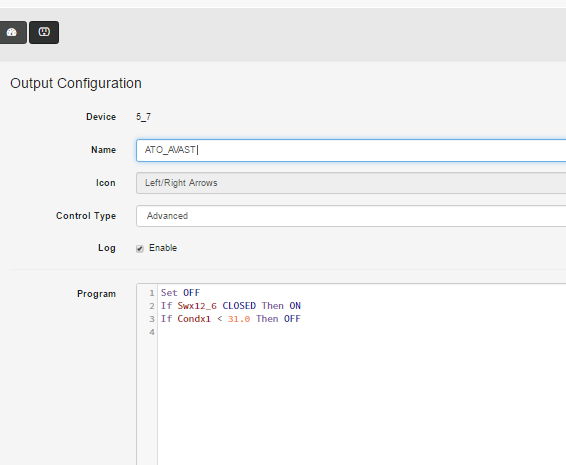
Task: Open the Control Type dropdown set to Advanced
Action: coord(351,216)
